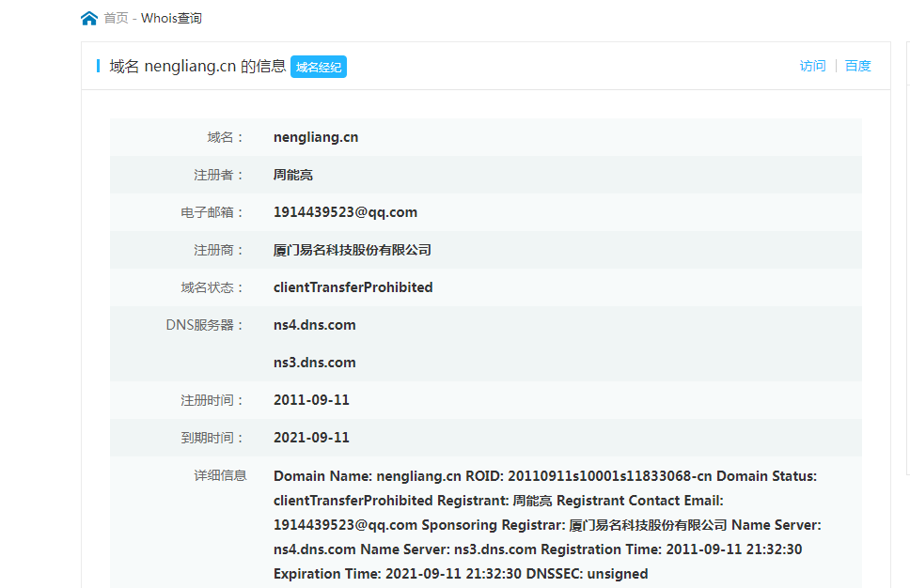This screenshot has width=910, height=588.
Task: Click the registrar 厦门易名科技股份有限公司 in 注册商 row
Action: click(352, 250)
